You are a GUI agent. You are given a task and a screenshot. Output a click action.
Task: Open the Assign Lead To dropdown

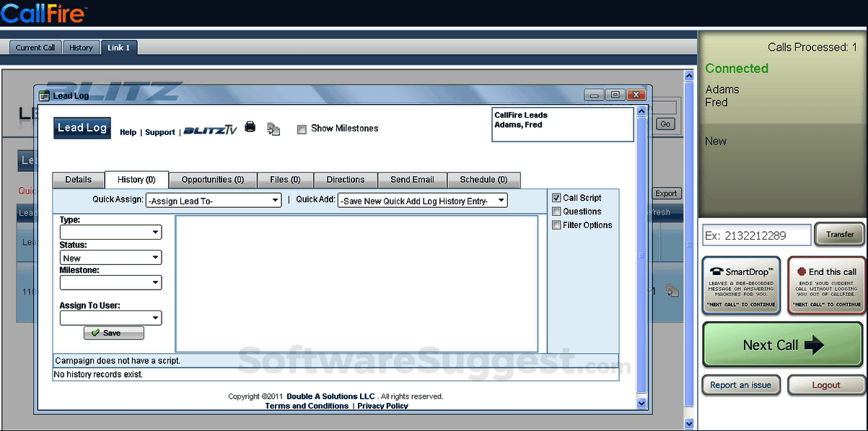tap(214, 200)
